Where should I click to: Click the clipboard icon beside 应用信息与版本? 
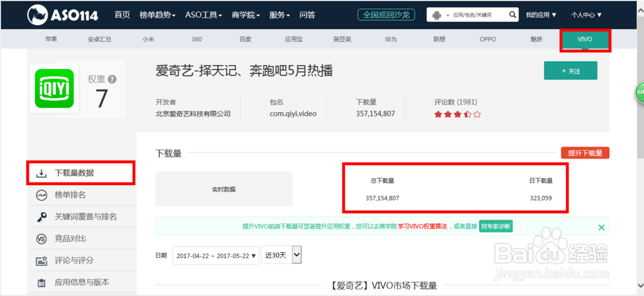click(41, 282)
